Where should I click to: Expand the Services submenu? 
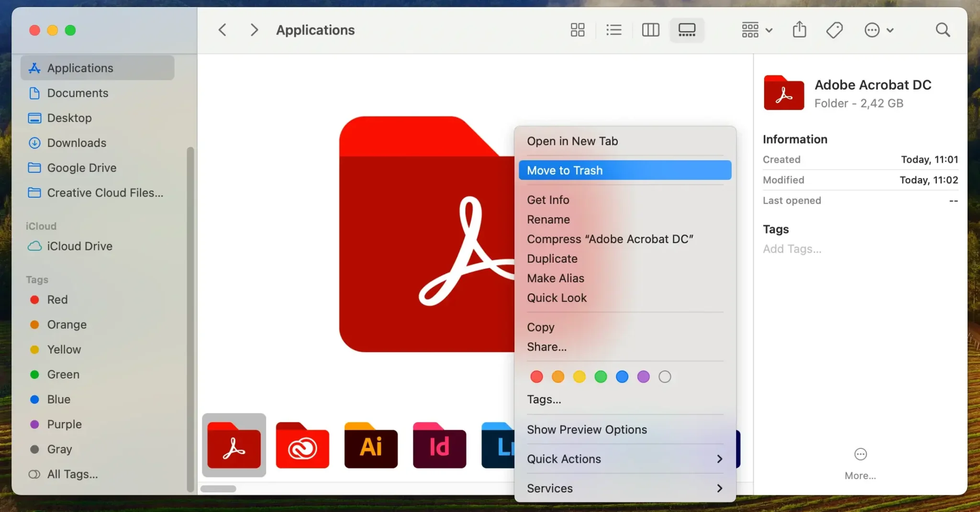(x=625, y=488)
